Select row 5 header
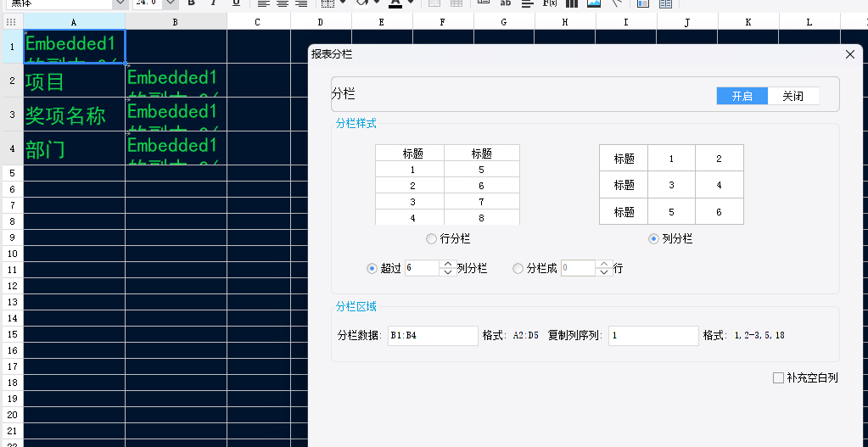Image resolution: width=868 pixels, height=447 pixels. [x=12, y=173]
